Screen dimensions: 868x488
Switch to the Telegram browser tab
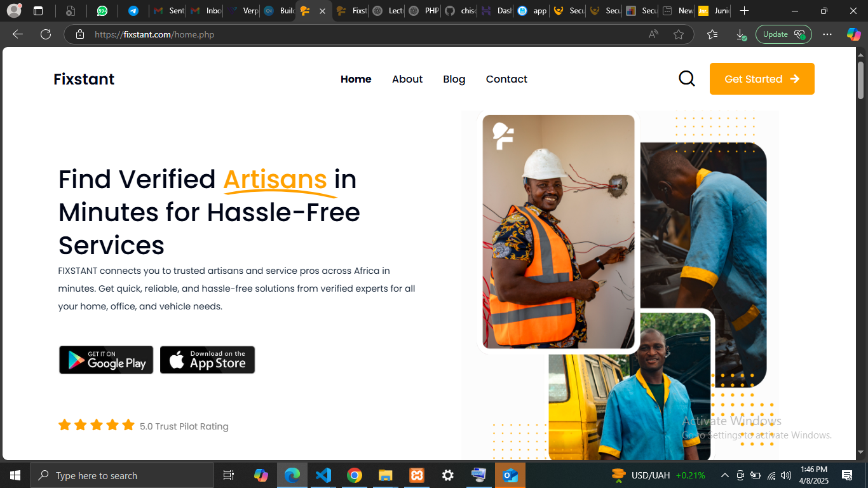pyautogui.click(x=133, y=11)
